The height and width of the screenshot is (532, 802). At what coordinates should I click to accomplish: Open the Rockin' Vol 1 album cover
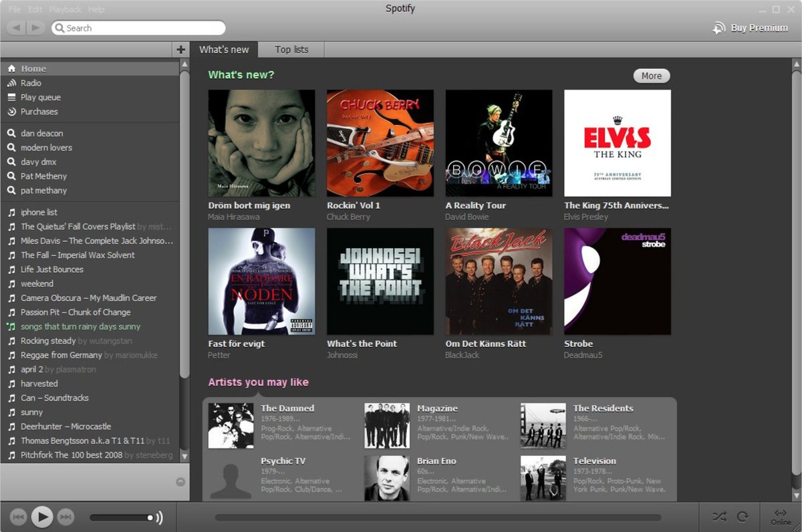point(380,143)
